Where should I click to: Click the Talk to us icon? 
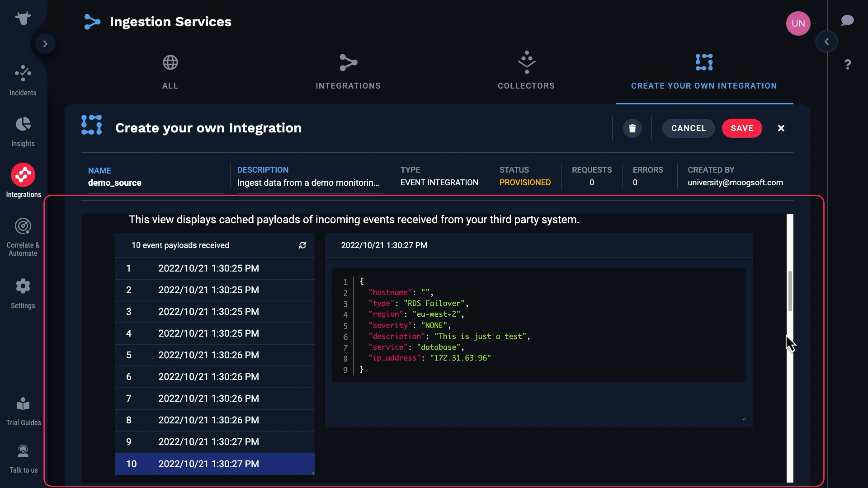[x=23, y=451]
